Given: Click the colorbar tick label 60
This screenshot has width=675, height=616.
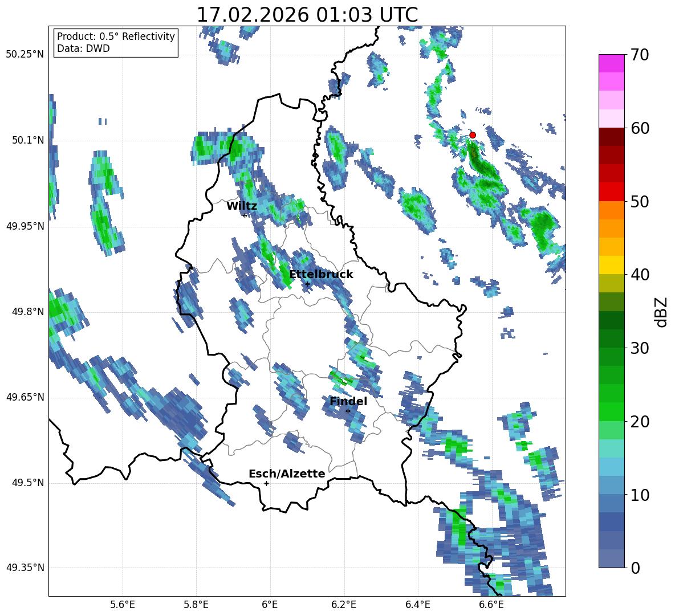Looking at the screenshot, I should [640, 128].
